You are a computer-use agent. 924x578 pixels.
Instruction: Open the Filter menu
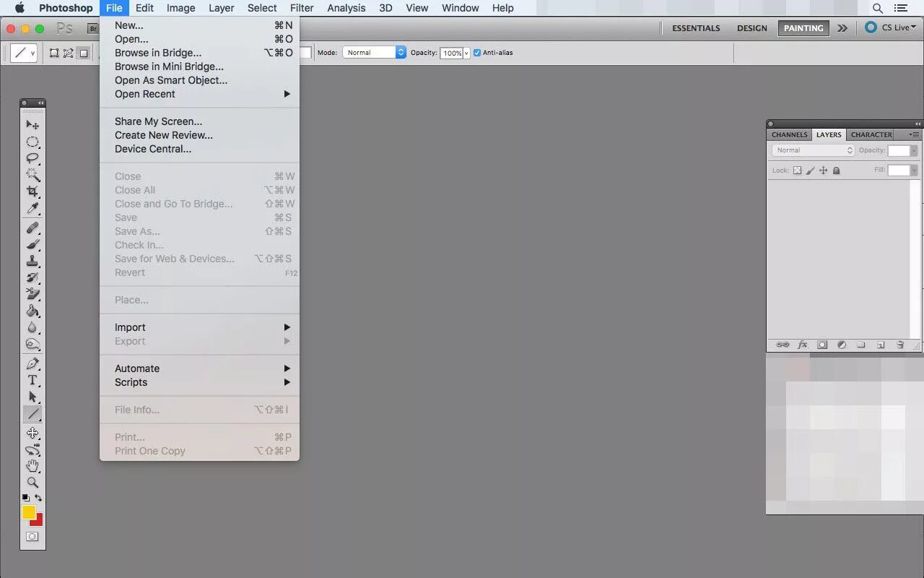coord(302,8)
